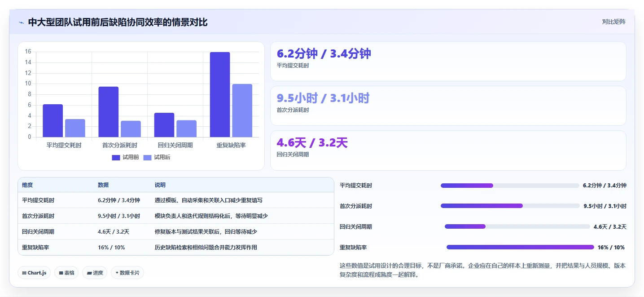Click the 试用前 bar for 重复缺陷率

[x=220, y=94]
